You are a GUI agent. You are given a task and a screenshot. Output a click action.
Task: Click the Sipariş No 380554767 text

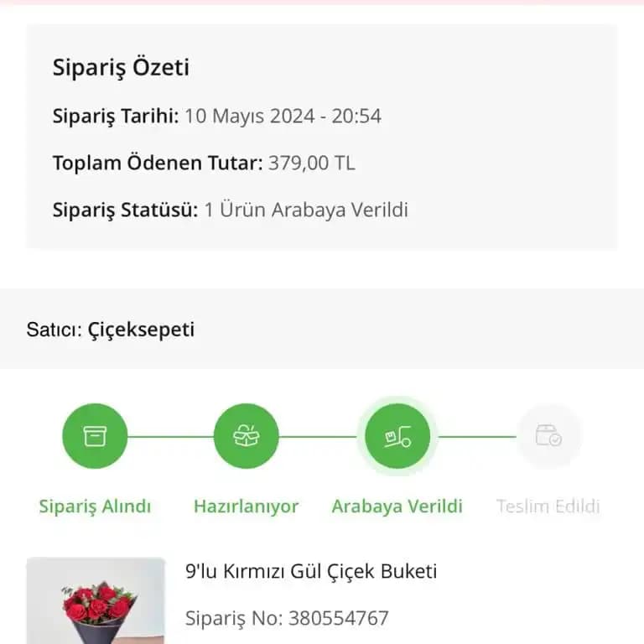tap(287, 619)
